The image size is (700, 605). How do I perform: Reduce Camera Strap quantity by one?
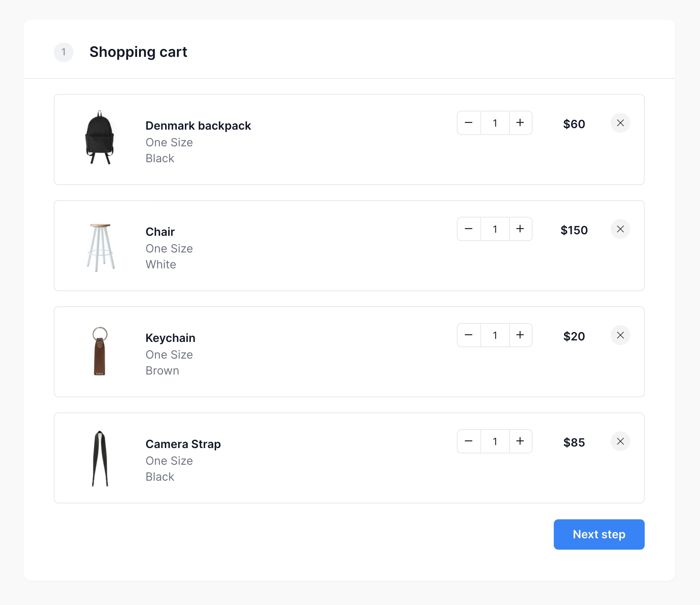(469, 441)
